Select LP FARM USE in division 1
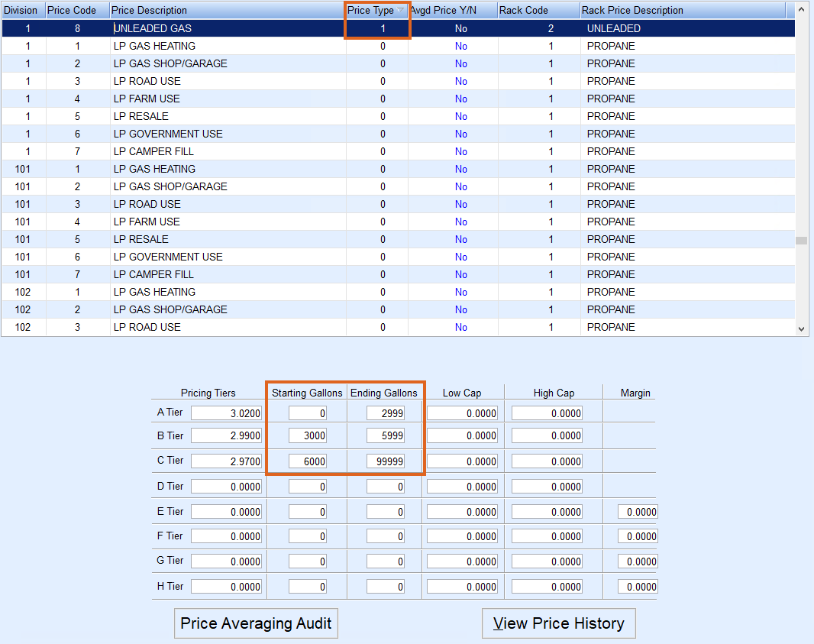Viewport: 814px width, 644px height. click(398, 99)
